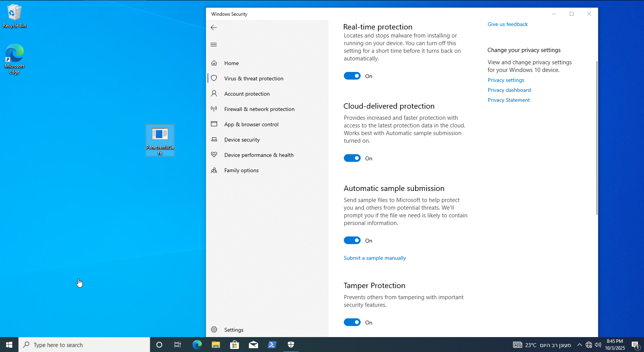Image resolution: width=644 pixels, height=352 pixels.
Task: Turn off Real-time protection
Action: click(x=352, y=76)
